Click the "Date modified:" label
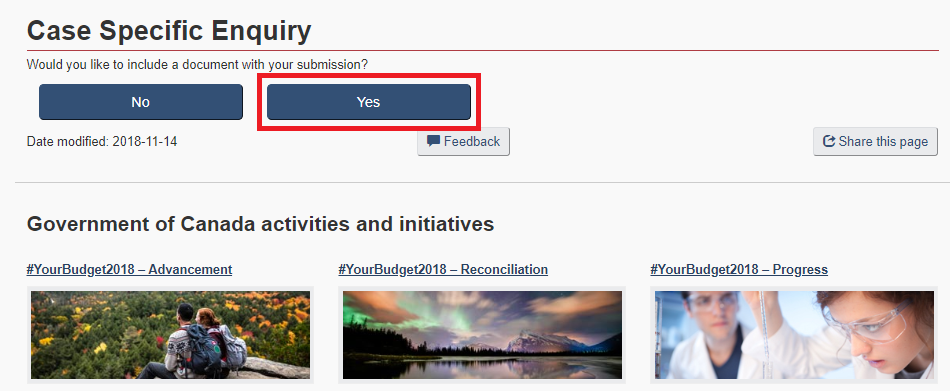Viewport: 950px width, 391px height. click(68, 141)
